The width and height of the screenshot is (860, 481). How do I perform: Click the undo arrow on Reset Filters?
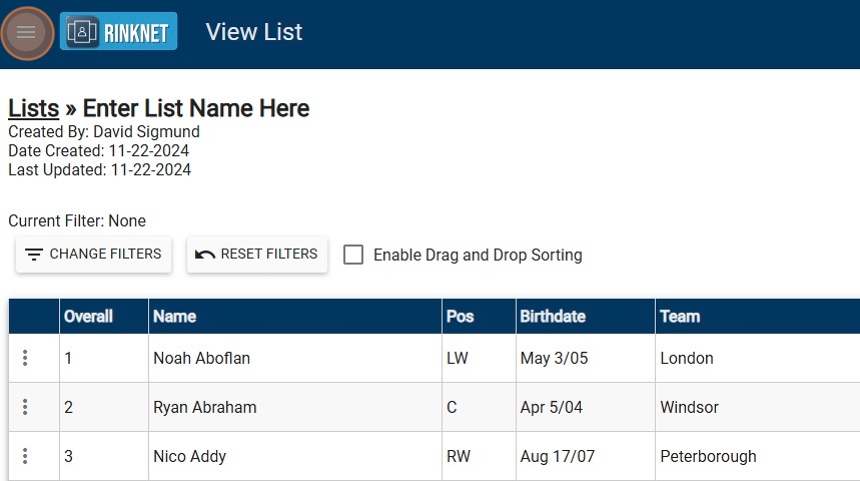click(x=205, y=255)
